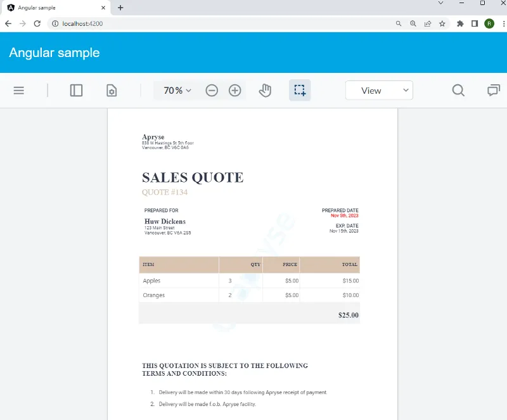Go forward in browser history

23,23
